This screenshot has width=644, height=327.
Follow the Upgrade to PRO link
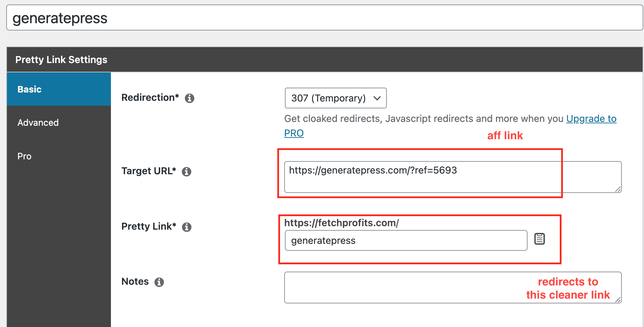pyautogui.click(x=591, y=119)
